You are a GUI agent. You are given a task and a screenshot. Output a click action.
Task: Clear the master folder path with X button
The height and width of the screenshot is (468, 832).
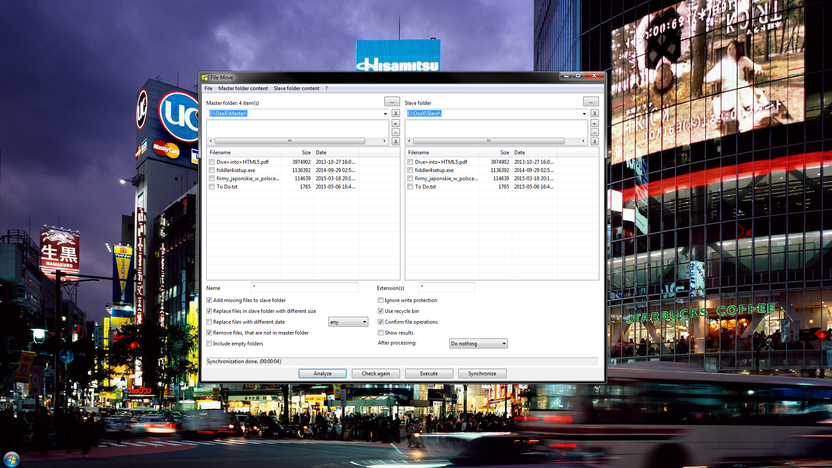[395, 113]
